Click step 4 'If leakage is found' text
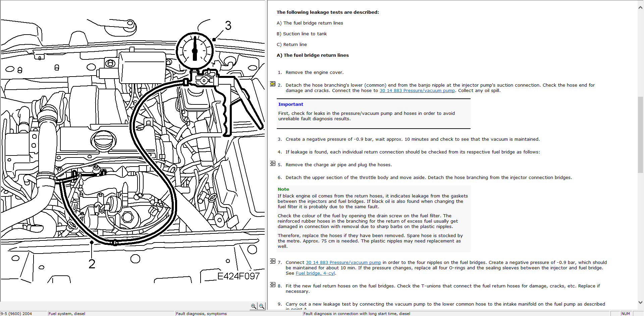Viewport: 644px width, 316px height. [413, 152]
